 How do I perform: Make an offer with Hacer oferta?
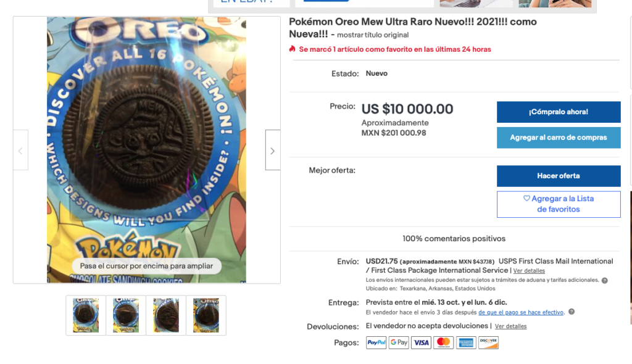coord(558,176)
